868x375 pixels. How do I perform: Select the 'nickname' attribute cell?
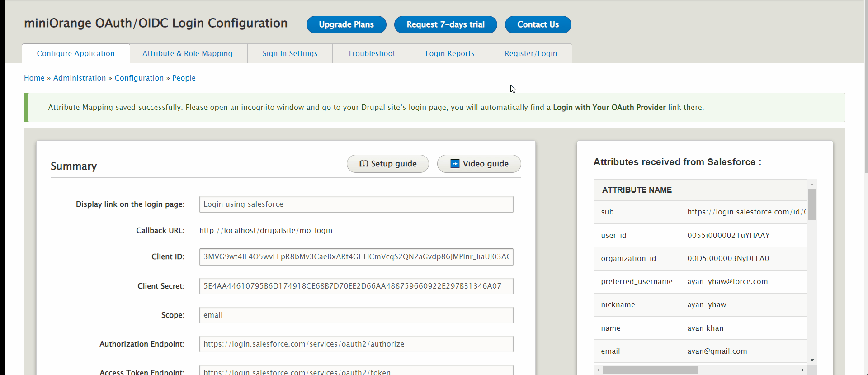click(637, 304)
